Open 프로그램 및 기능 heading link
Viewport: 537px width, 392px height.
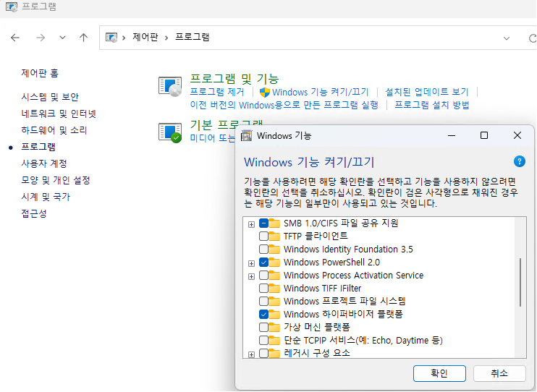point(234,79)
